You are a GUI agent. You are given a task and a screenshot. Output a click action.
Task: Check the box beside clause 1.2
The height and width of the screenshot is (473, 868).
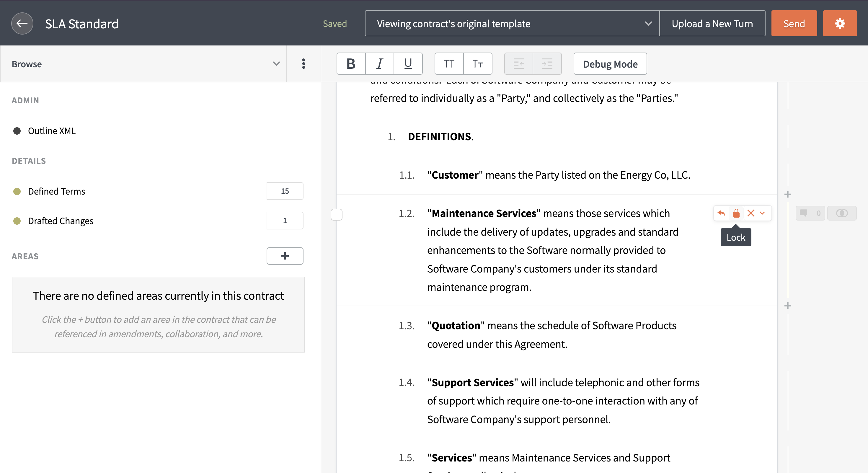point(336,215)
